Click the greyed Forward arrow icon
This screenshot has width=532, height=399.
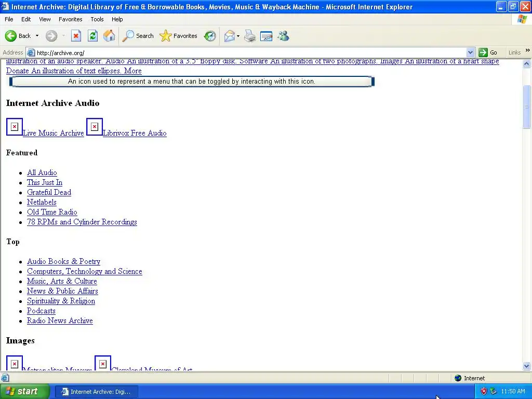point(51,36)
